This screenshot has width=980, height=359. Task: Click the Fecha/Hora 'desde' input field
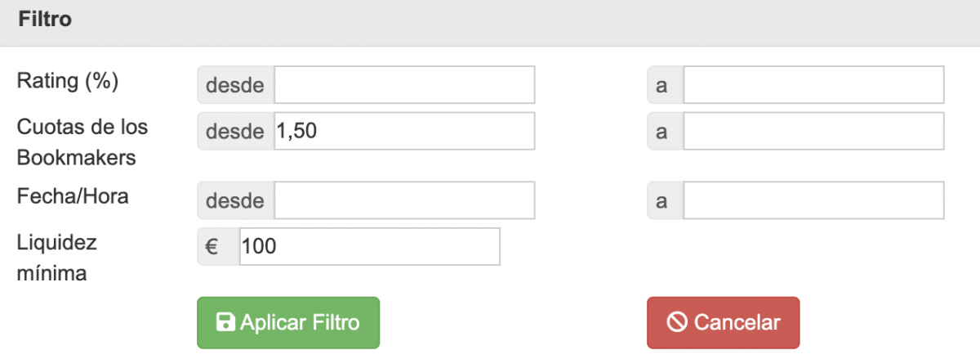(x=404, y=200)
